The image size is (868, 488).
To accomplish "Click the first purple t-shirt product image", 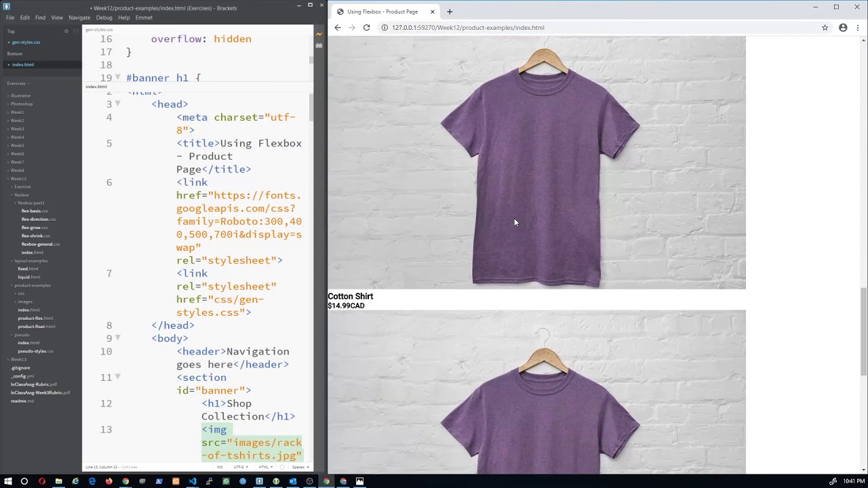I will (536, 163).
